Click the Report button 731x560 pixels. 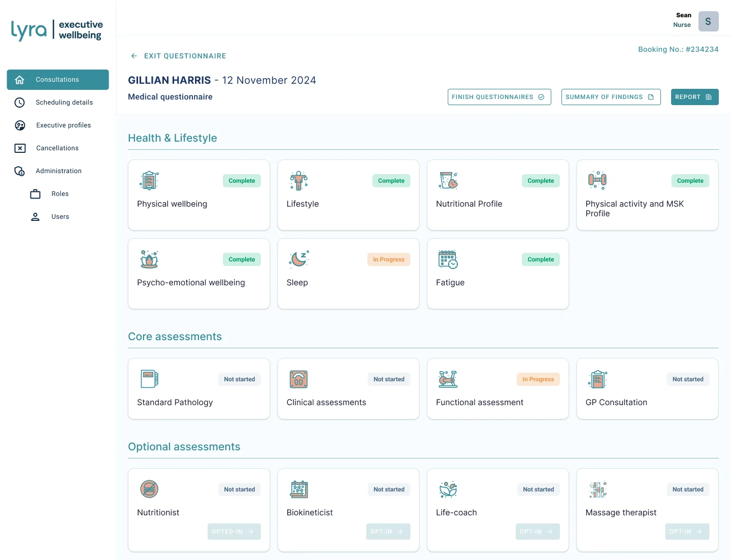[694, 97]
